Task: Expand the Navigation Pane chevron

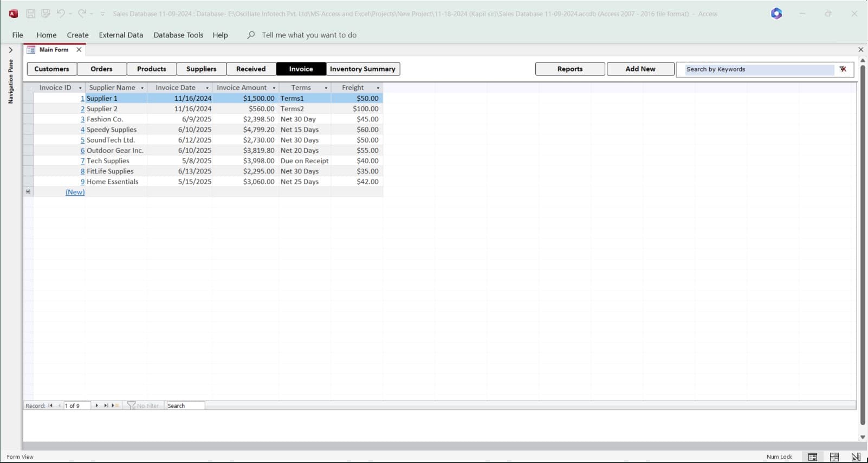Action: click(10, 50)
